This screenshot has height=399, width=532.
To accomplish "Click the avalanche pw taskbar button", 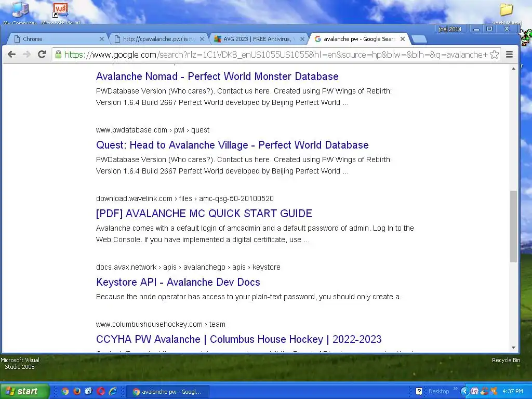I will (x=168, y=392).
